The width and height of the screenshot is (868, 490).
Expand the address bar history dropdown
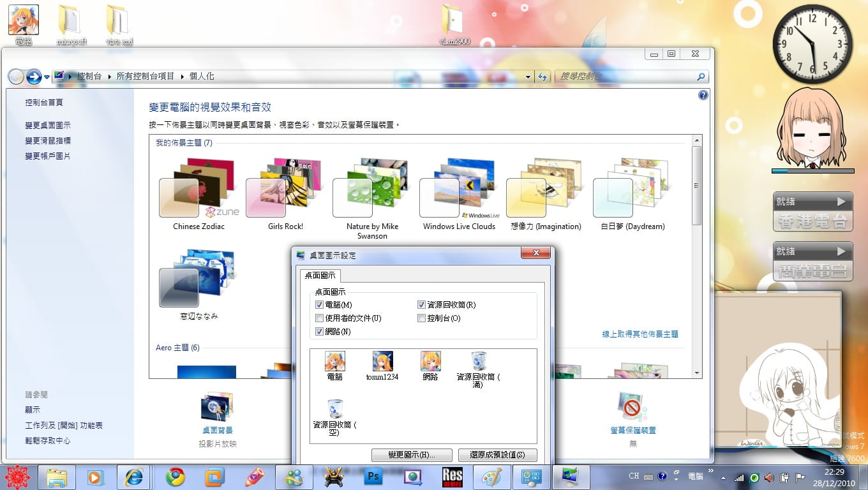click(x=527, y=76)
